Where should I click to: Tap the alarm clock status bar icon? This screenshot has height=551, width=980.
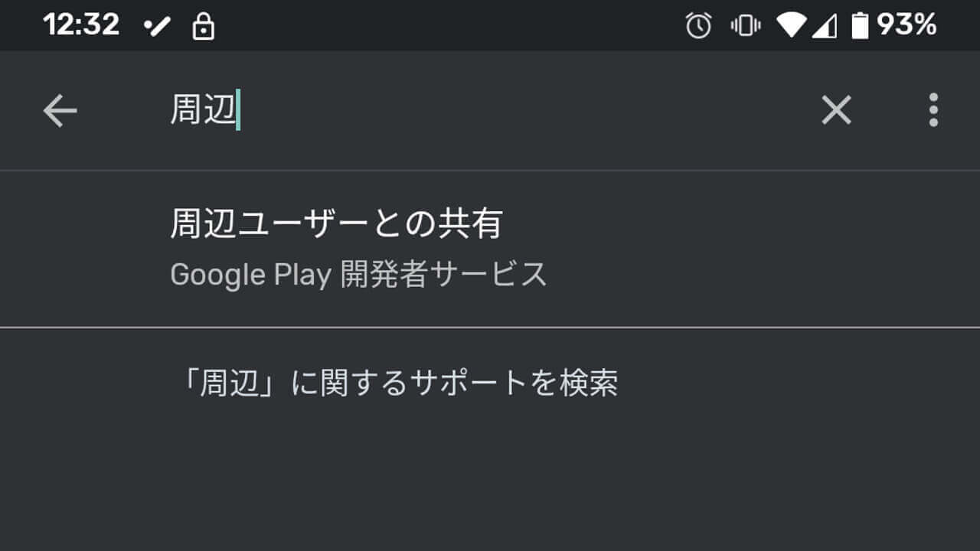tap(697, 24)
